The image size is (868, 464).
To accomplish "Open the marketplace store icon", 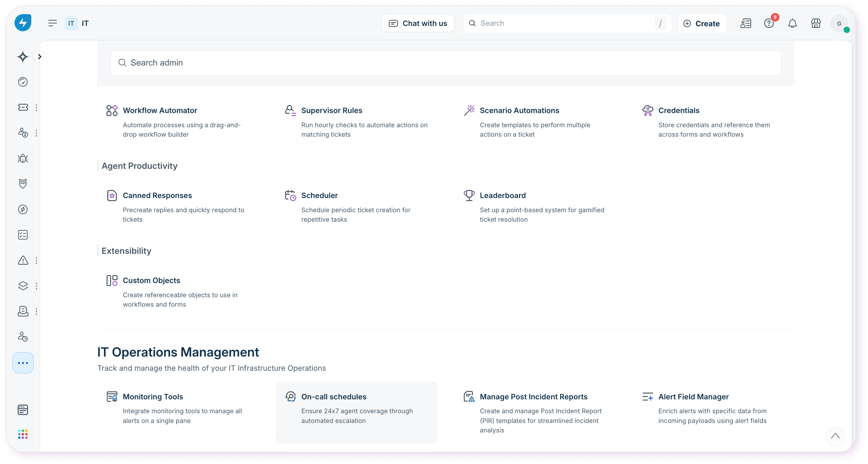I will (x=815, y=23).
